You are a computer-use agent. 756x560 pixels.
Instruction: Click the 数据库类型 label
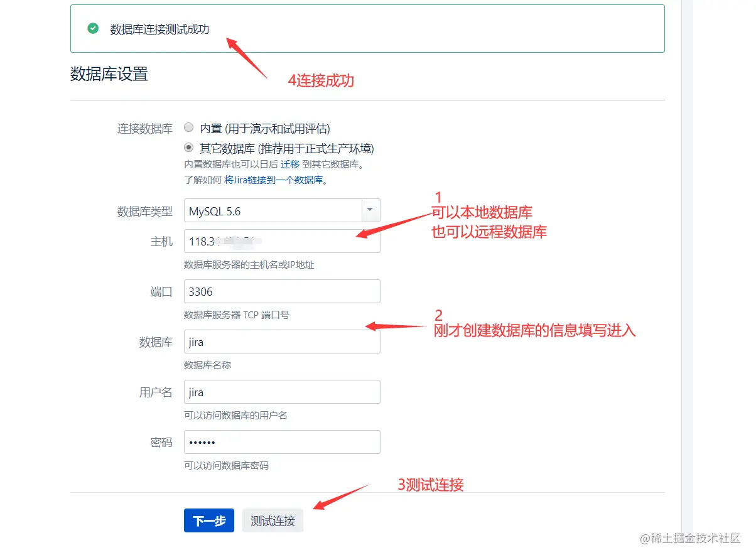[x=144, y=212]
